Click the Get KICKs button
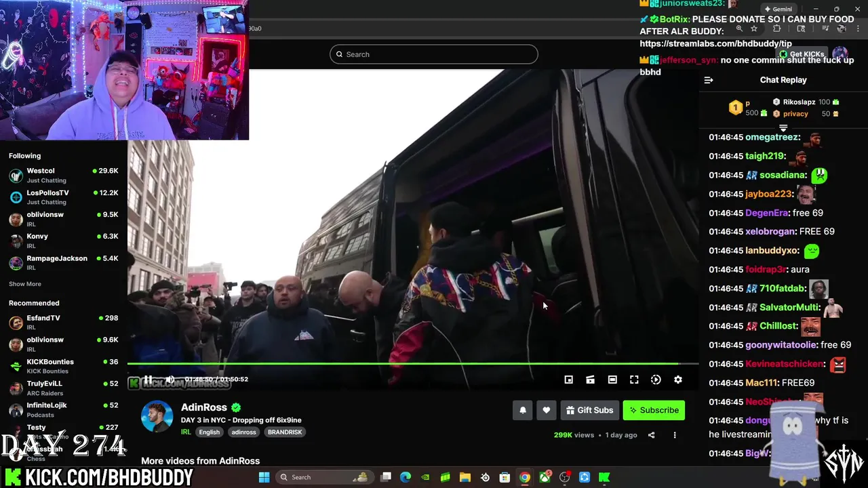Image resolution: width=868 pixels, height=488 pixels. point(802,54)
